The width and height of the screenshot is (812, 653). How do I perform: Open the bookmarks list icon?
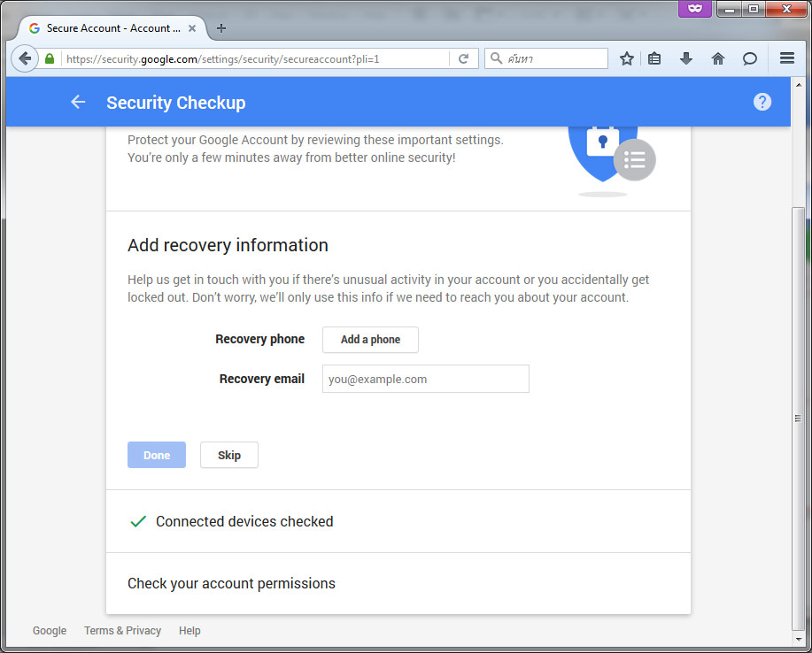coord(654,58)
